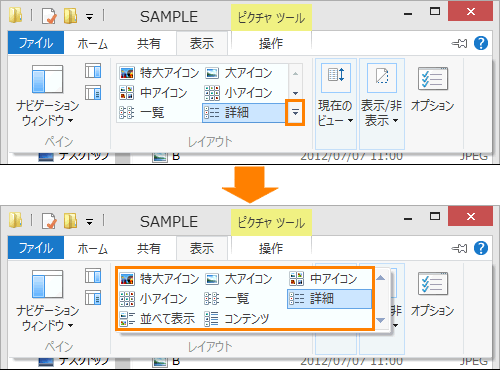Click help icon in upper window

481,43
